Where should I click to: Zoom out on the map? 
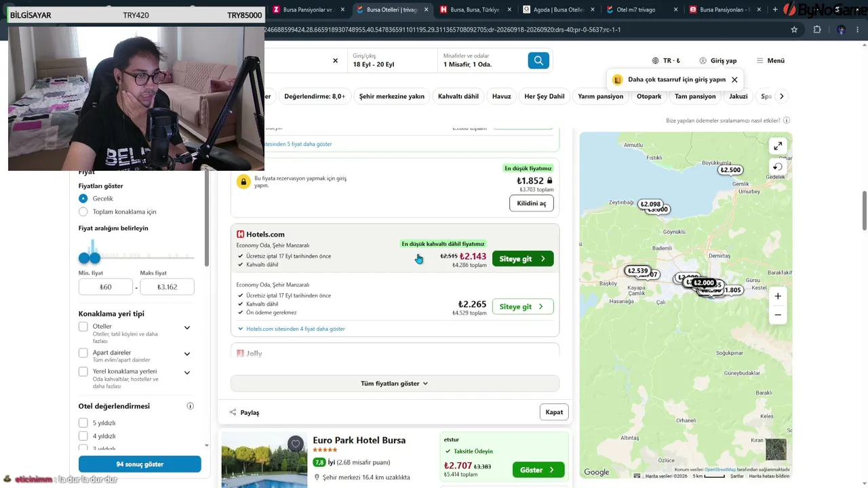click(x=778, y=314)
